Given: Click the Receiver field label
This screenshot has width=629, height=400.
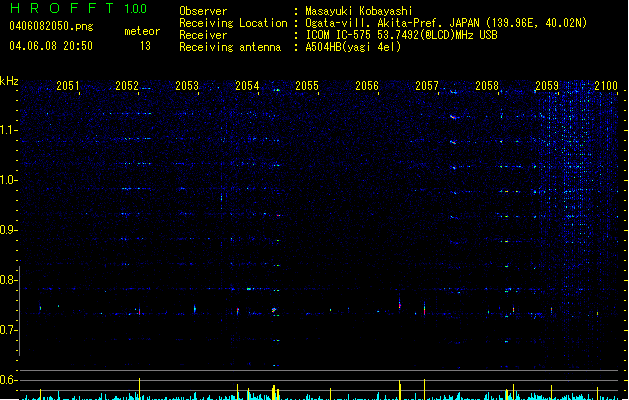Looking at the screenshot, I should coord(203,35).
